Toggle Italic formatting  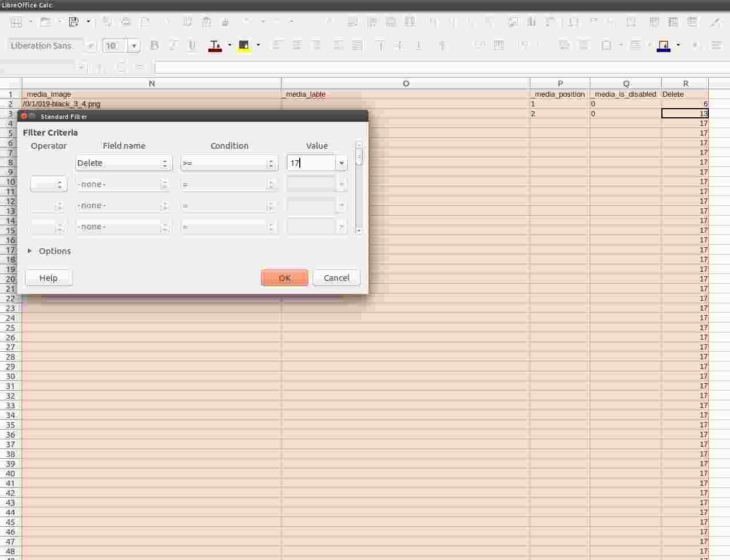coord(173,45)
